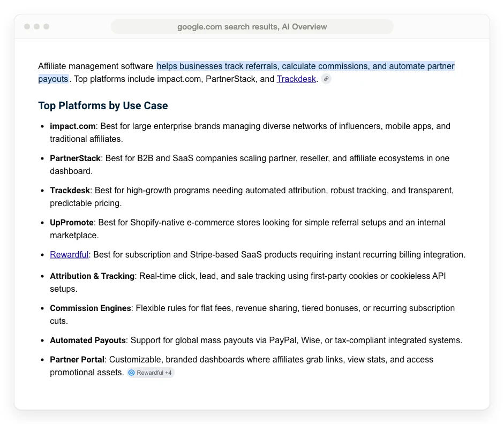Click the text 'PayPal, Wise'
This screenshot has height=424, width=504.
tap(296, 340)
